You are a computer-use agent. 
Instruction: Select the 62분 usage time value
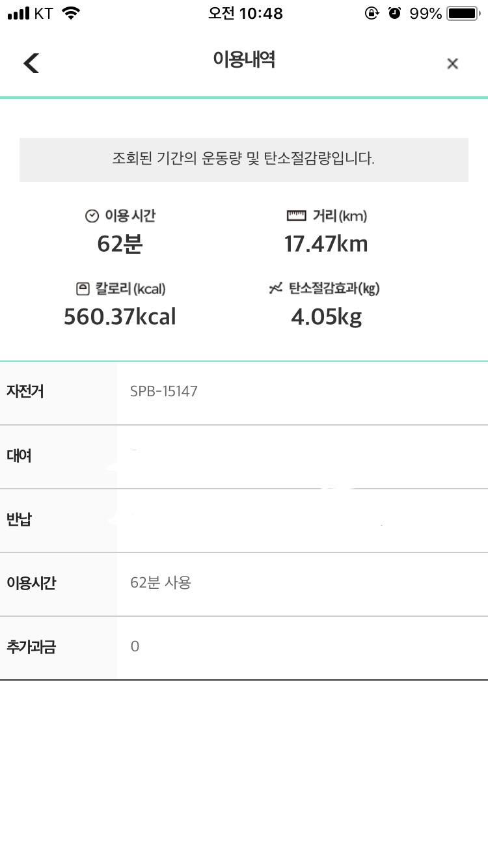tap(120, 244)
